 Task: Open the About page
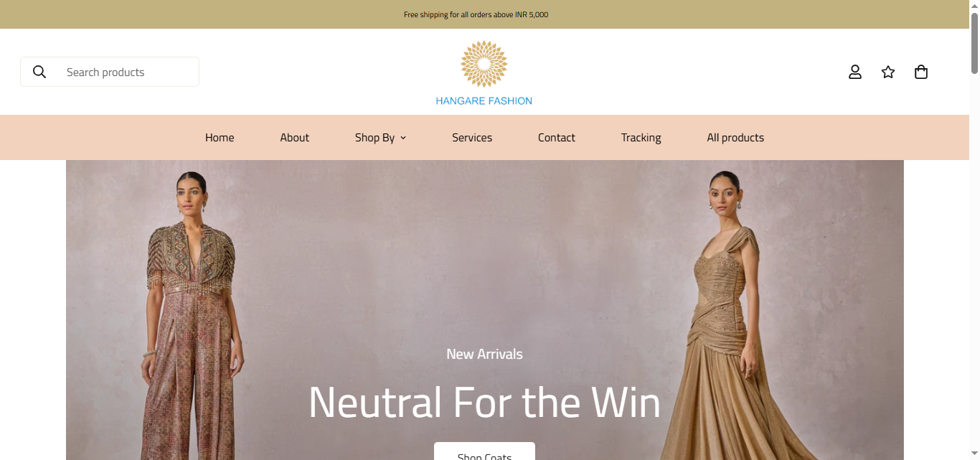point(294,138)
